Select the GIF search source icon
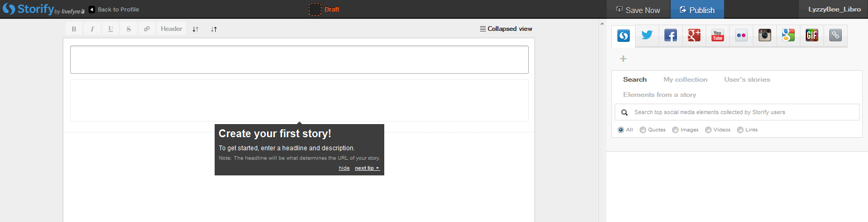This screenshot has width=868, height=222. (812, 36)
